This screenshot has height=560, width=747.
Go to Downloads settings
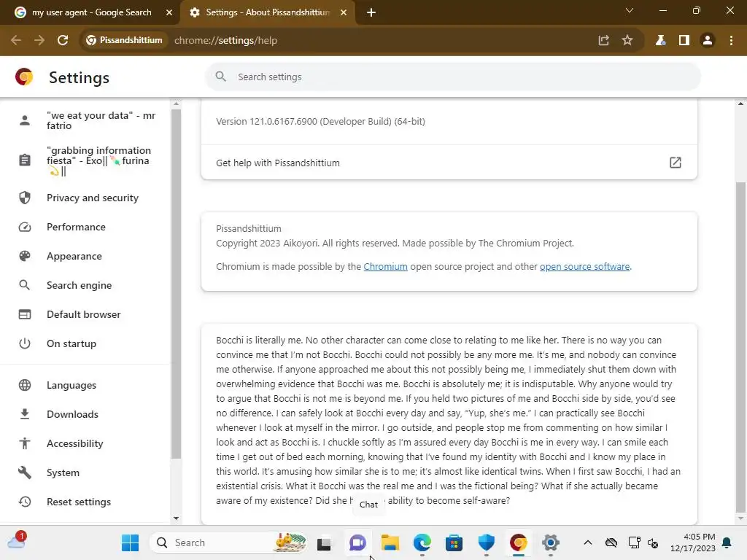coord(86,414)
